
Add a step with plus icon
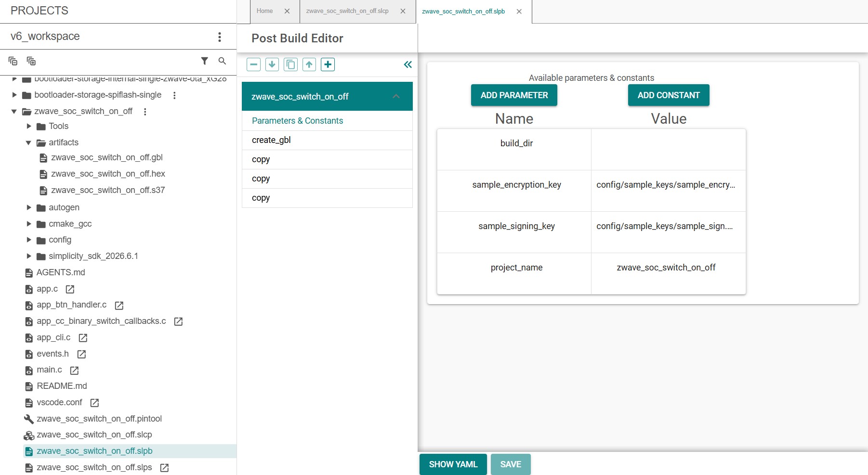click(328, 64)
